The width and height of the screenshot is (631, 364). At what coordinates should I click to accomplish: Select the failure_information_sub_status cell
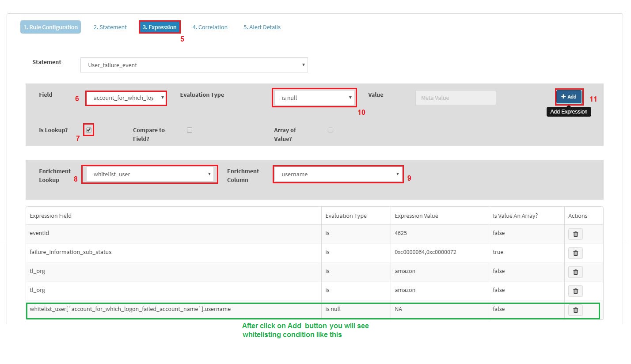click(x=174, y=253)
